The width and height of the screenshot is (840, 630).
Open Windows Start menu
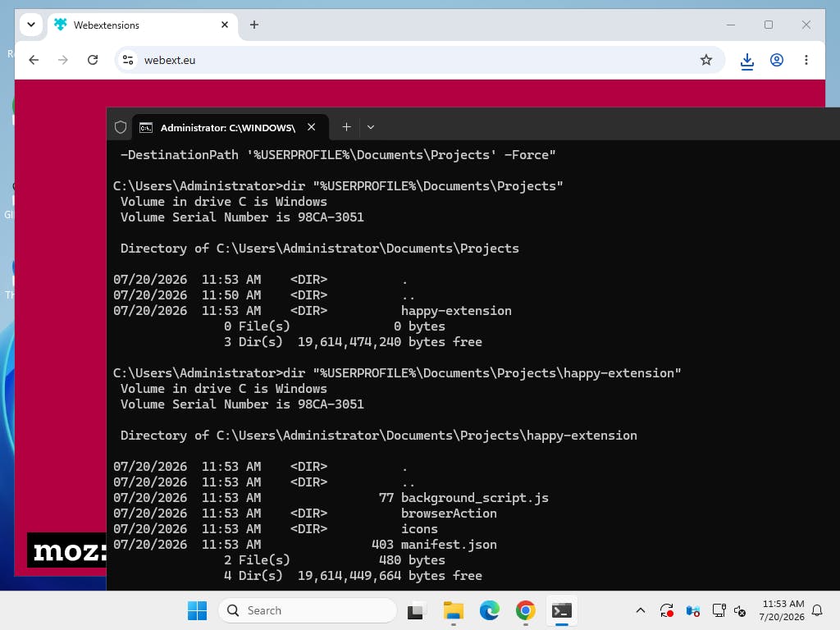(x=197, y=610)
